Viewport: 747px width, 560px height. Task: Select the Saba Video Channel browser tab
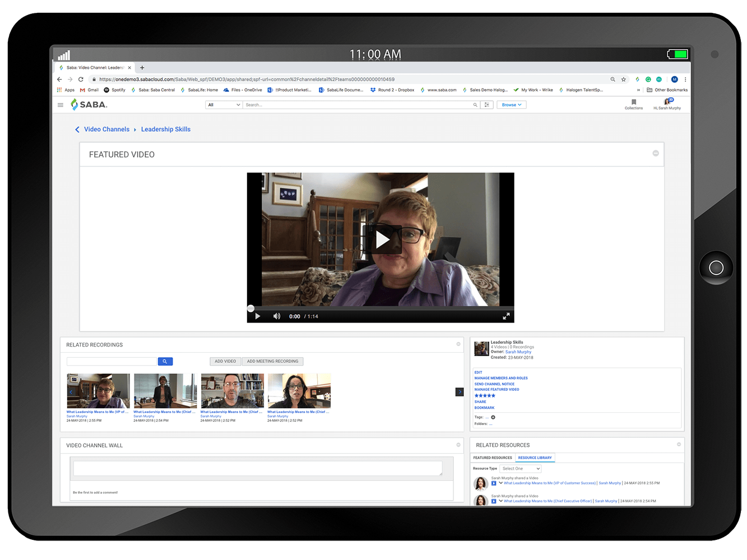point(95,67)
